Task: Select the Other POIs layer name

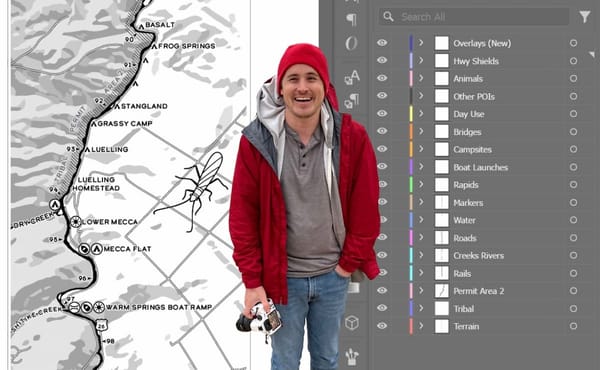Action: (x=474, y=97)
